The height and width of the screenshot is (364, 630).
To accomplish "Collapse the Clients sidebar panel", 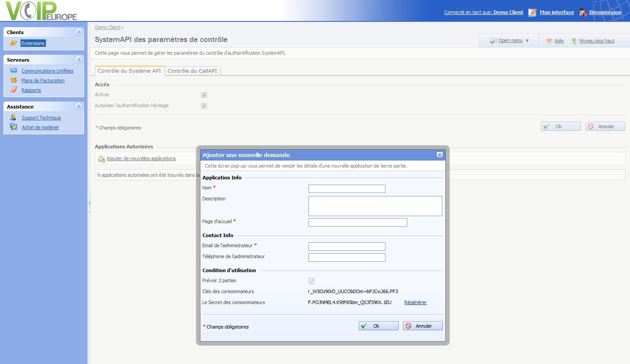I will (x=78, y=32).
